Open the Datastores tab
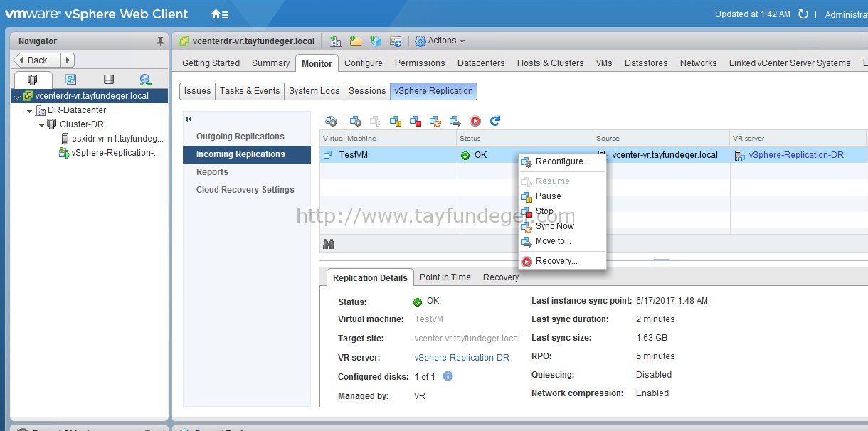868x431 pixels. click(646, 63)
